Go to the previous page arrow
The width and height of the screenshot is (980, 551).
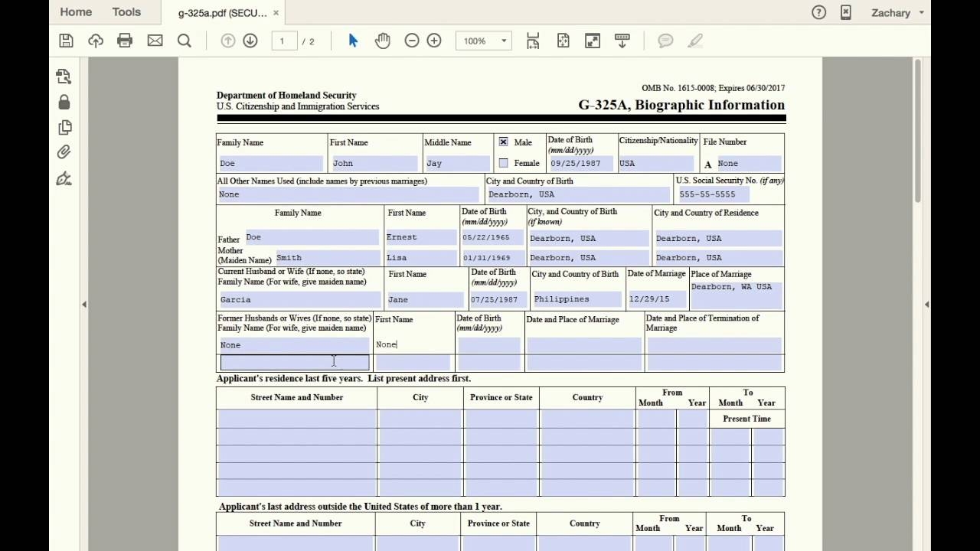228,41
